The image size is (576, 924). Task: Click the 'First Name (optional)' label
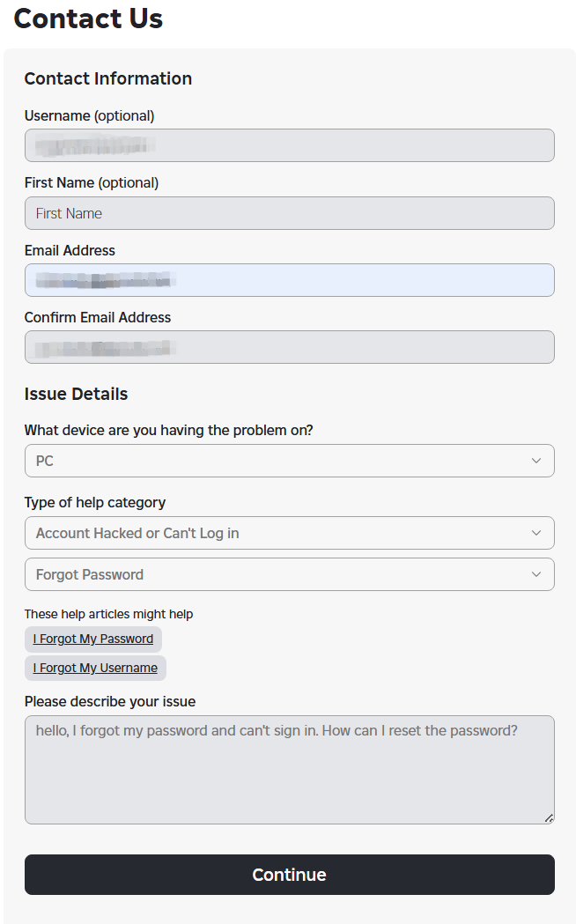[x=92, y=182]
